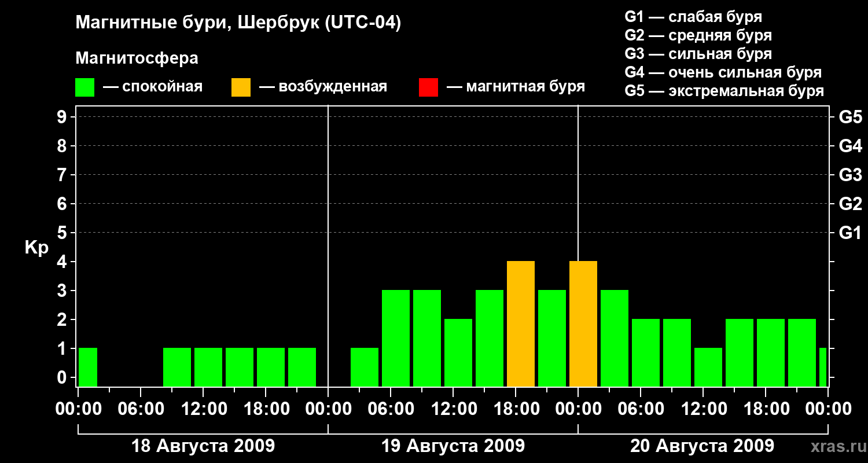Click the — спокойная legend label
The height and width of the screenshot is (463, 868).
pos(153,87)
